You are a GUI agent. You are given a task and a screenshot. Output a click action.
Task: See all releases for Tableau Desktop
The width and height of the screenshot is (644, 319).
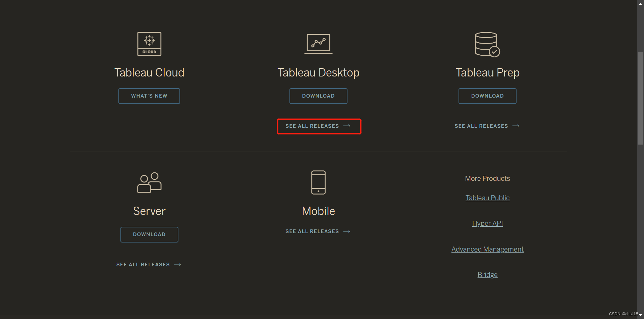click(318, 126)
